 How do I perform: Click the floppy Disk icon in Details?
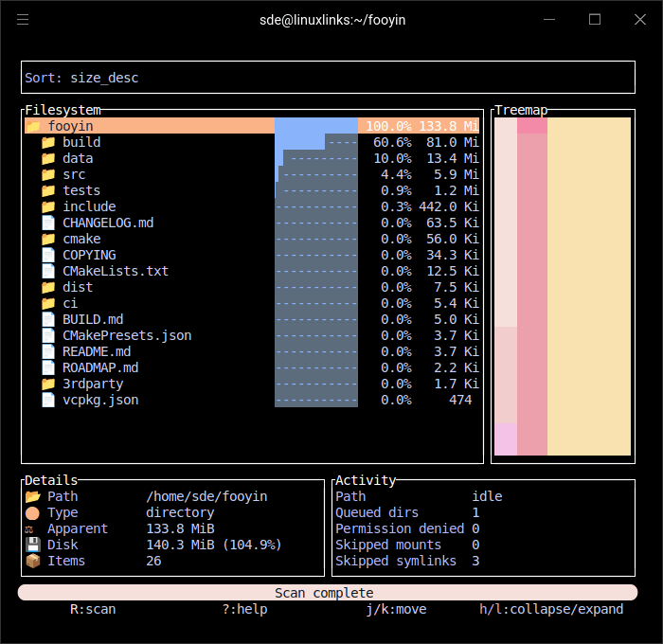tap(33, 545)
